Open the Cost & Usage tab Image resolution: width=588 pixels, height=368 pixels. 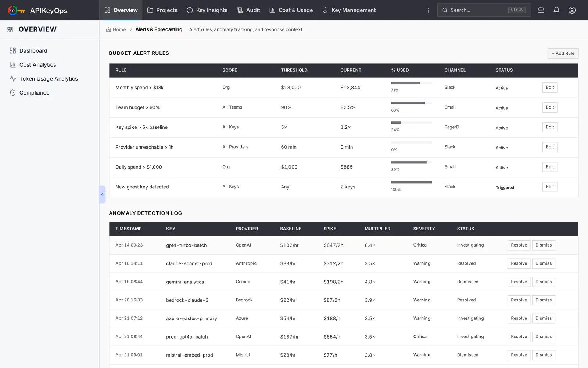tap(291, 10)
